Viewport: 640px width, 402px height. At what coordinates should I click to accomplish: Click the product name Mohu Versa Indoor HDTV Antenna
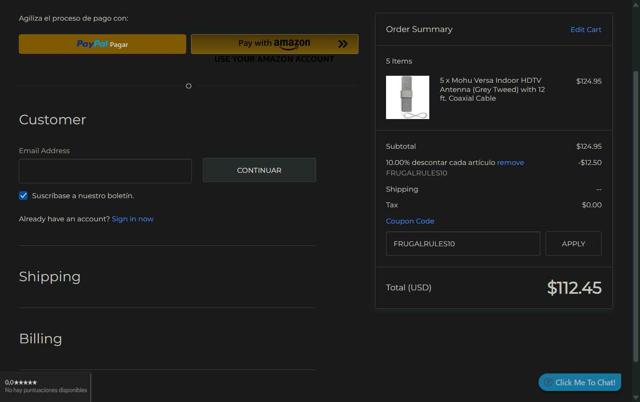coord(492,89)
